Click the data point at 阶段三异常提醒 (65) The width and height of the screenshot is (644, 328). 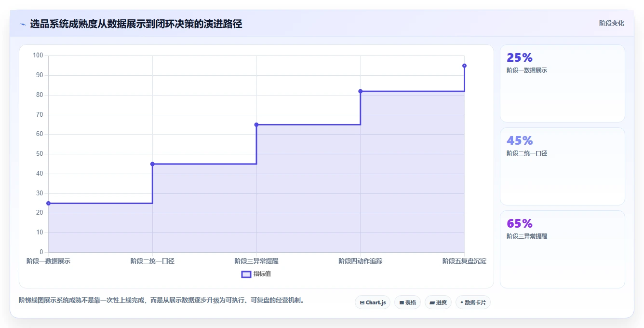pyautogui.click(x=256, y=124)
